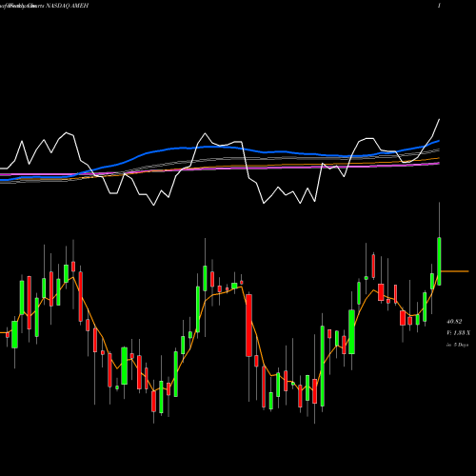
Task: Click the 'in 5 Days' label
Action: pos(457,345)
